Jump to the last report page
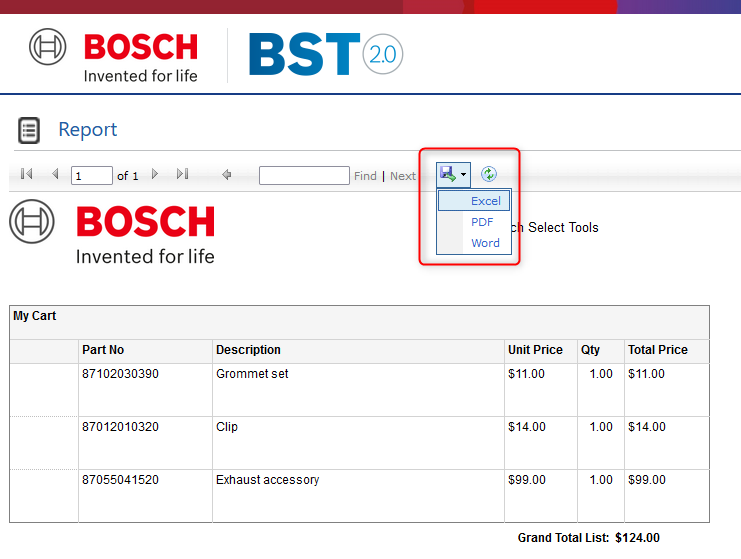741x559 pixels. (x=182, y=175)
